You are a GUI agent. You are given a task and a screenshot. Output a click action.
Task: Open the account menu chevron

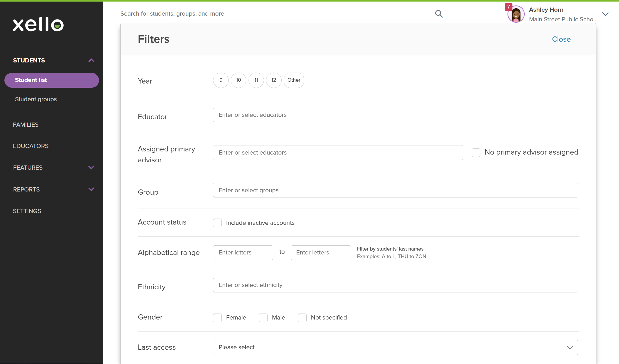[605, 14]
